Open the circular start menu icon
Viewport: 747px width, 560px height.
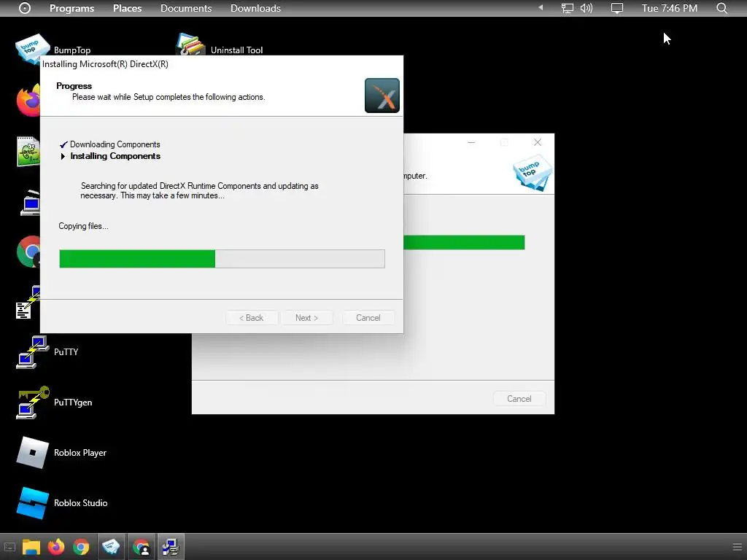pyautogui.click(x=25, y=8)
